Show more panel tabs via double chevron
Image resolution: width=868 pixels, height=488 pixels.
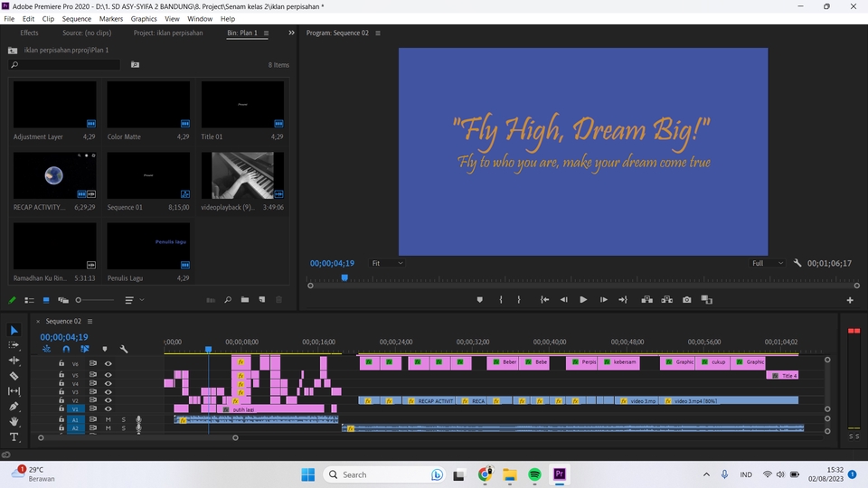pos(291,33)
